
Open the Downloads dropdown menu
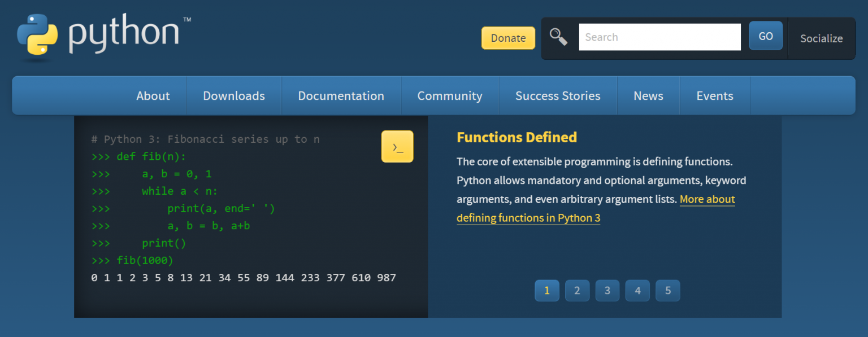[x=233, y=95]
